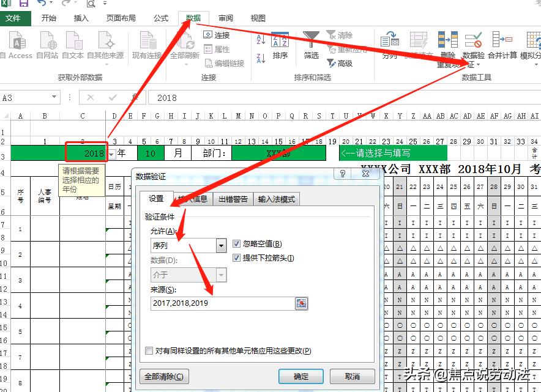Check apply changes to all same cells

coord(149,350)
